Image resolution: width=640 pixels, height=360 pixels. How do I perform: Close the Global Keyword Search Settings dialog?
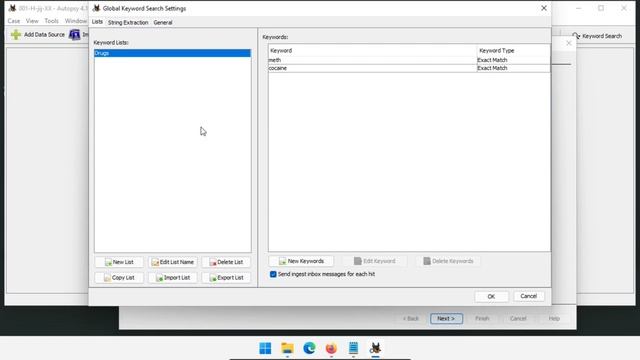544,8
